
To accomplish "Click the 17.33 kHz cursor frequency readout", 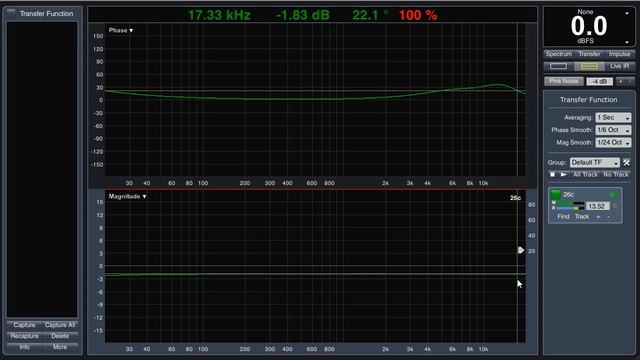I will pos(219,16).
